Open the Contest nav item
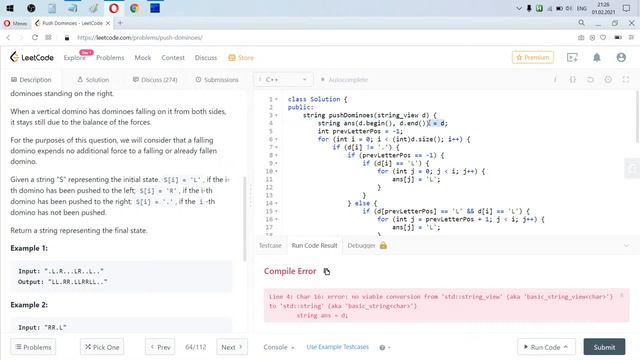640x360 pixels. pos(173,58)
